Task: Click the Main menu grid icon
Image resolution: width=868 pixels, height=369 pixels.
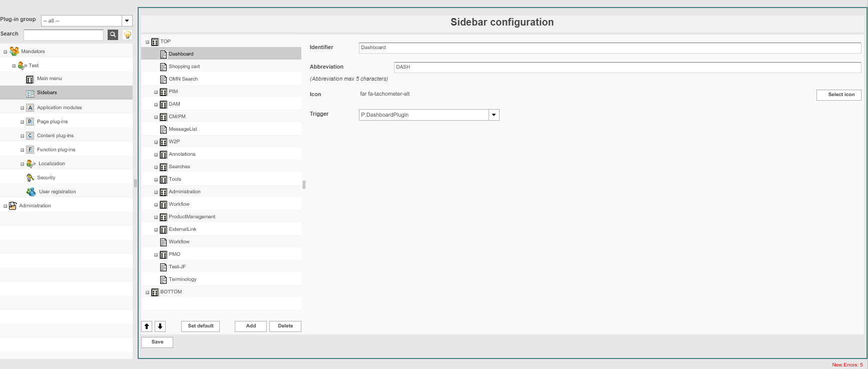Action: tap(30, 79)
